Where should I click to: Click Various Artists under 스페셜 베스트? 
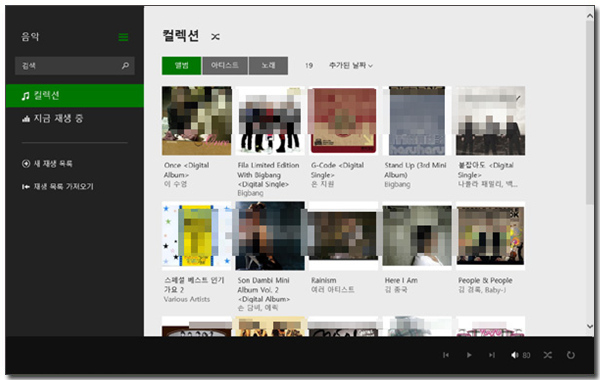point(187,299)
